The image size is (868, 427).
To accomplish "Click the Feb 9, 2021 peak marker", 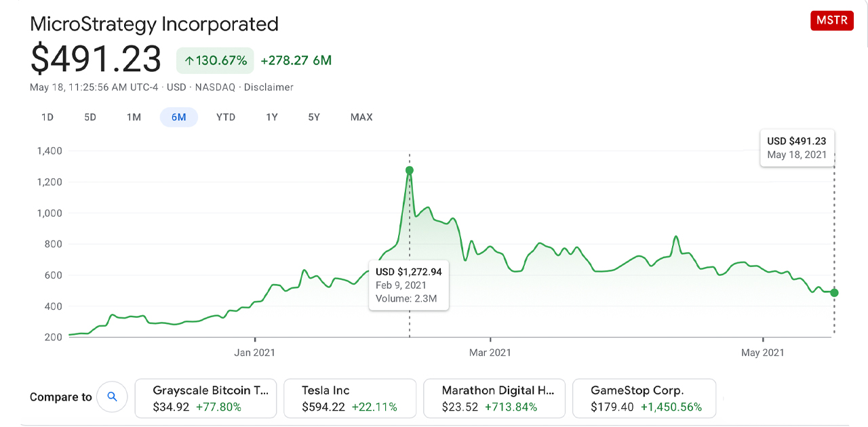I will click(x=409, y=170).
